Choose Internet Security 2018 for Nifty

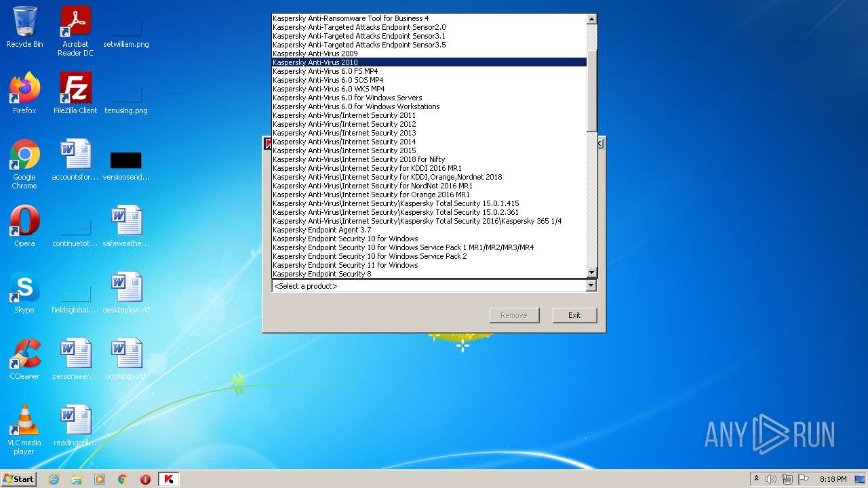pos(429,159)
